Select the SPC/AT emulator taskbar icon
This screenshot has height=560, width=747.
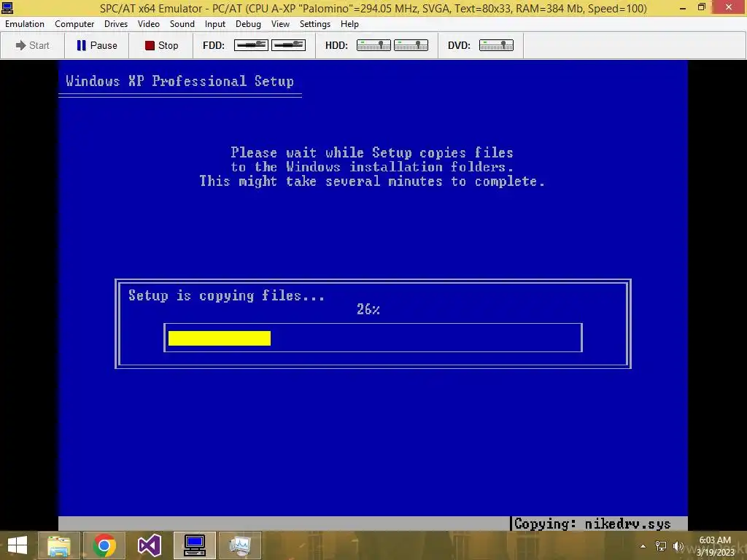click(x=194, y=545)
